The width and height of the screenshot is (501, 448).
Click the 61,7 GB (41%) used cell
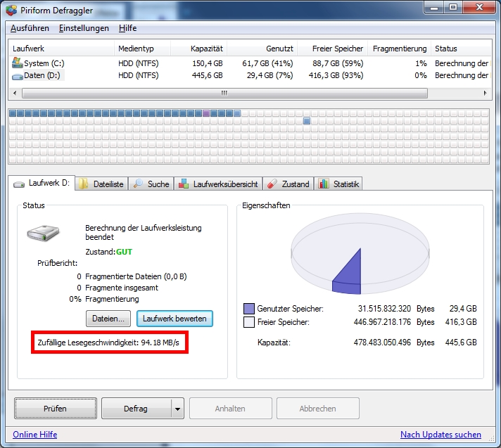tap(267, 63)
